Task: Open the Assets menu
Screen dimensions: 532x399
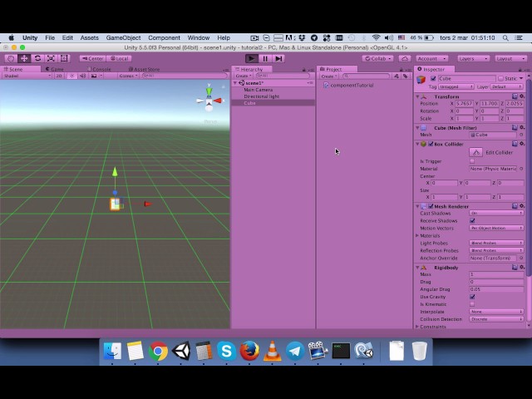Action: [x=89, y=37]
